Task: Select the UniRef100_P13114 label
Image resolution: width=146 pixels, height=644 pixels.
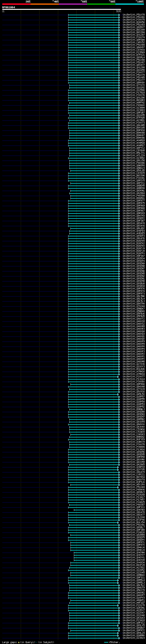Action: [x=134, y=379]
